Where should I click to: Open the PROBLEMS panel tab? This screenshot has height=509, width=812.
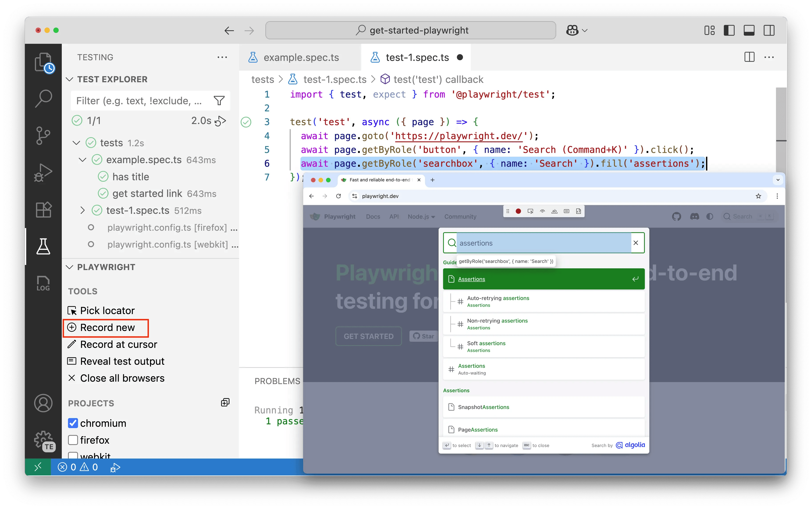pos(277,381)
